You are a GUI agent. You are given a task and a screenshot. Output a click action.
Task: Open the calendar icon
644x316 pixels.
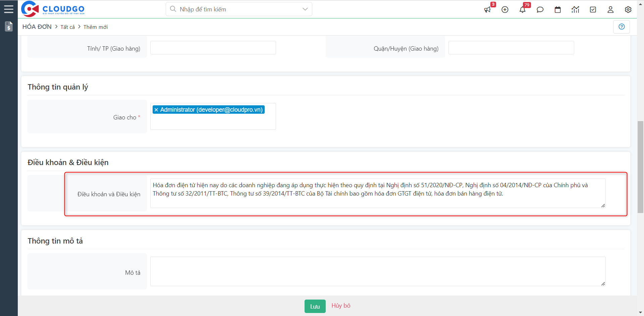tap(558, 10)
